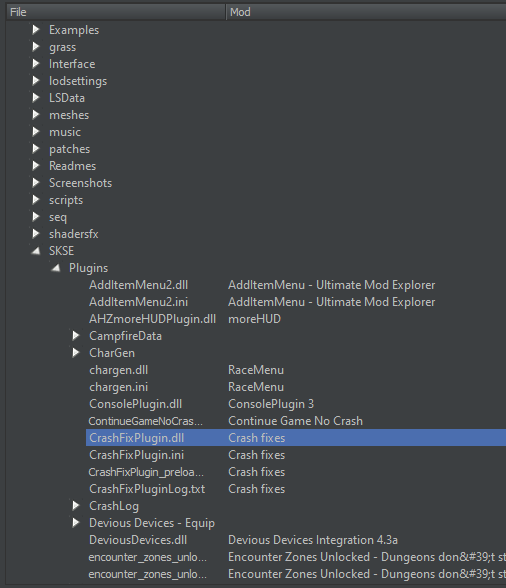Image resolution: width=506 pixels, height=588 pixels.
Task: Click RaceMenu mod beside chargen.dll
Action: tap(256, 370)
